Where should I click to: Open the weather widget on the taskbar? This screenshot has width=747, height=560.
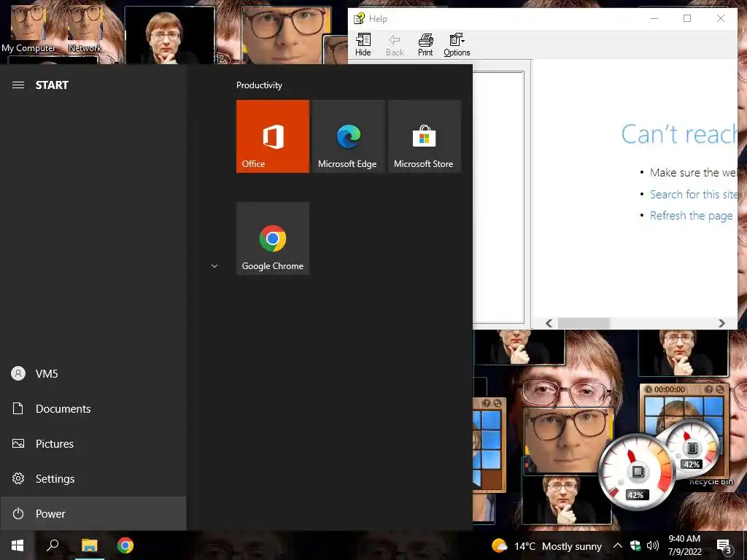point(547,546)
